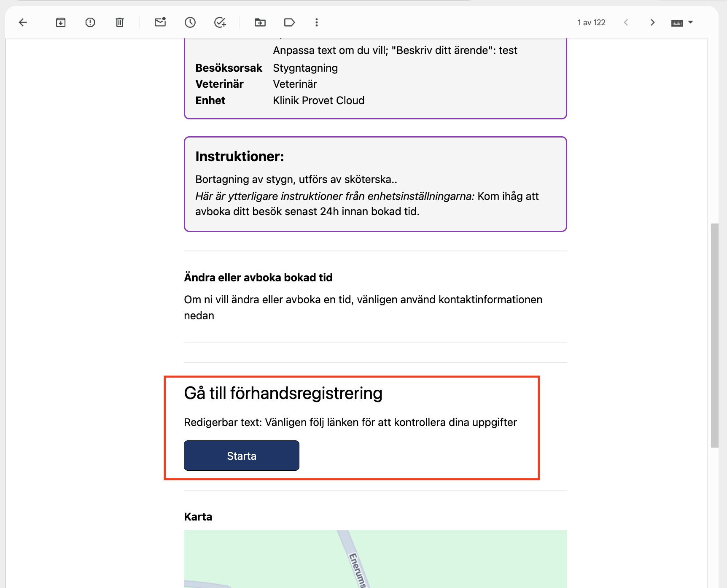Go to the newer email arrow
Screen dimensions: 727x588
pyautogui.click(x=626, y=22)
